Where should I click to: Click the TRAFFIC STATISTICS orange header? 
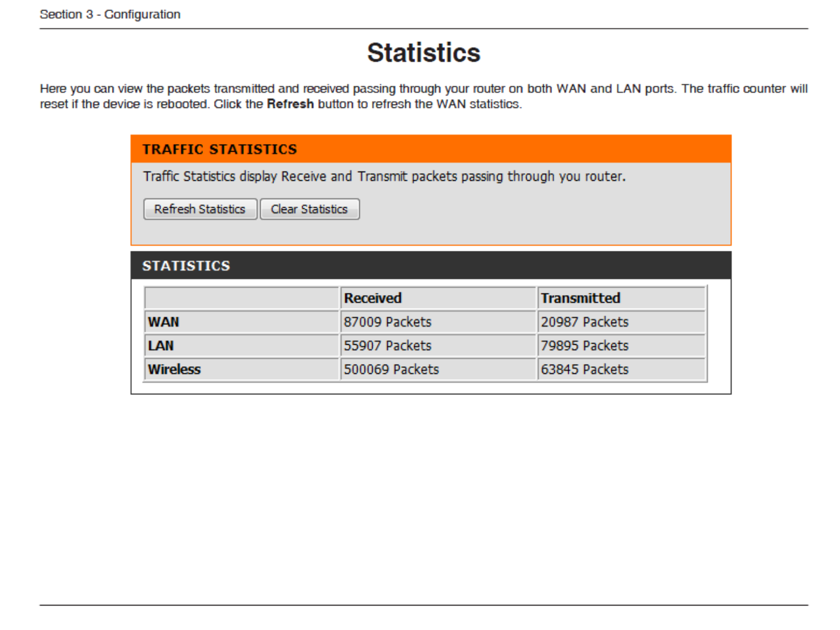click(x=431, y=149)
